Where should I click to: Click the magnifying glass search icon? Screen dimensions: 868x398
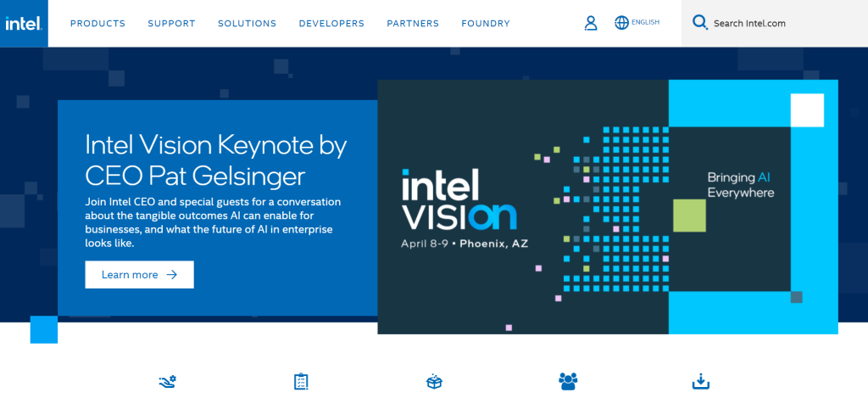pos(699,23)
